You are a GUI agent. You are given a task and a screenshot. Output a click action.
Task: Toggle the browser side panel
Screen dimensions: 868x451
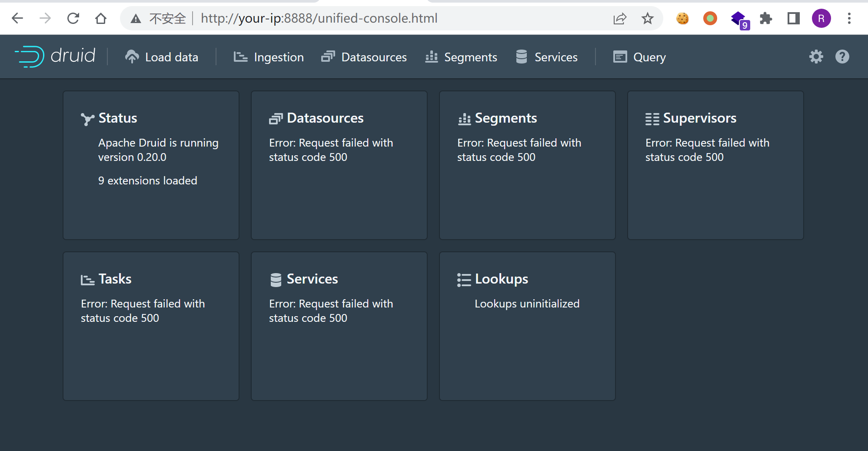793,18
